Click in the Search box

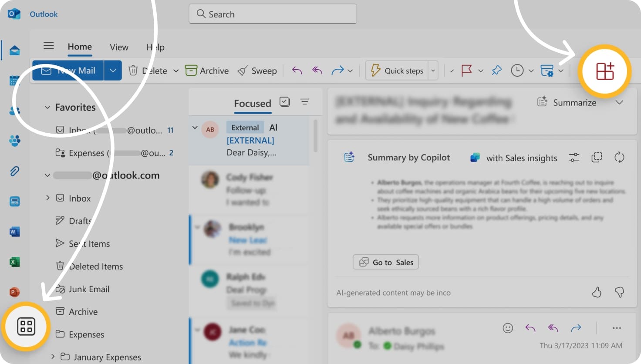point(273,14)
